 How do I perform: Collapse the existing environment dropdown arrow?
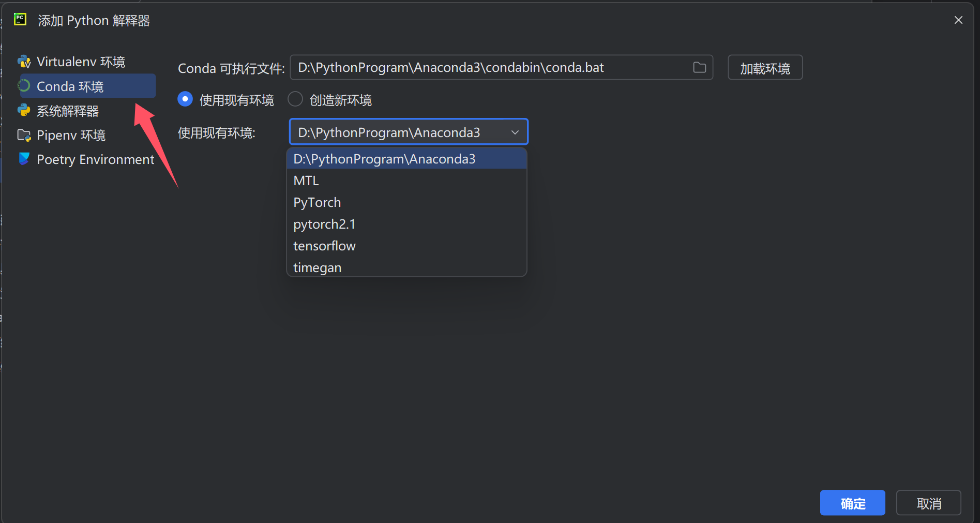[515, 132]
